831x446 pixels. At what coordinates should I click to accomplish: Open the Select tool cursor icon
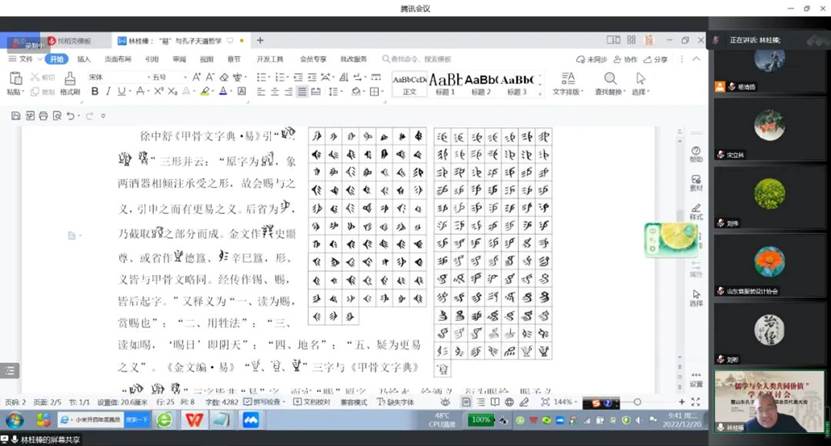(638, 80)
